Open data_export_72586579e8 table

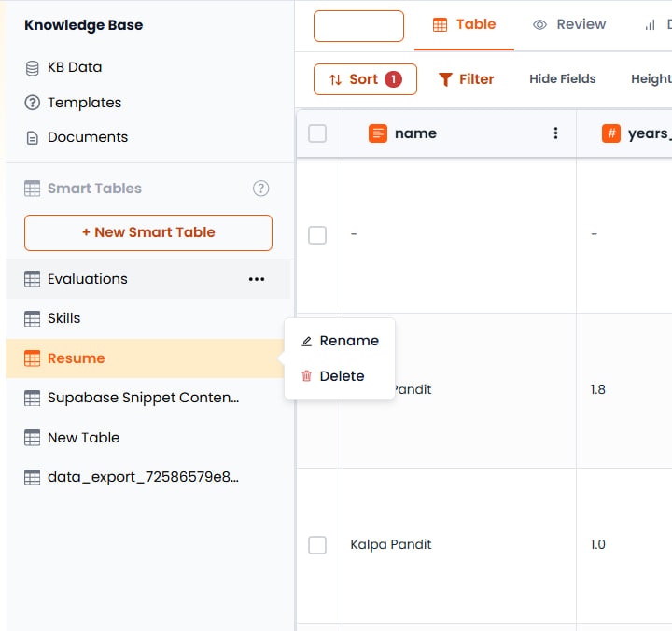[147, 477]
